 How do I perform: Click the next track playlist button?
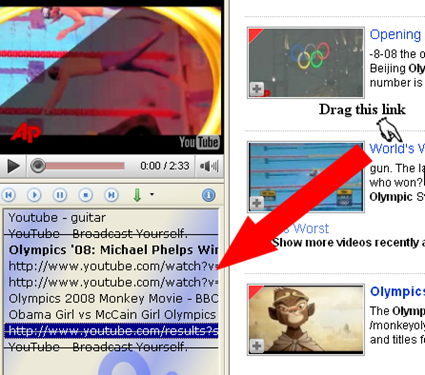click(x=111, y=195)
